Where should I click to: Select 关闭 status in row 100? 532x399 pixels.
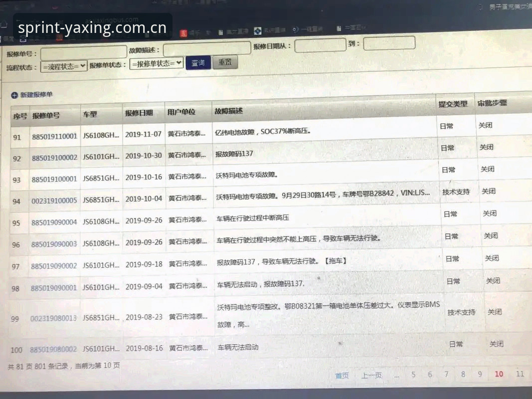[497, 344]
